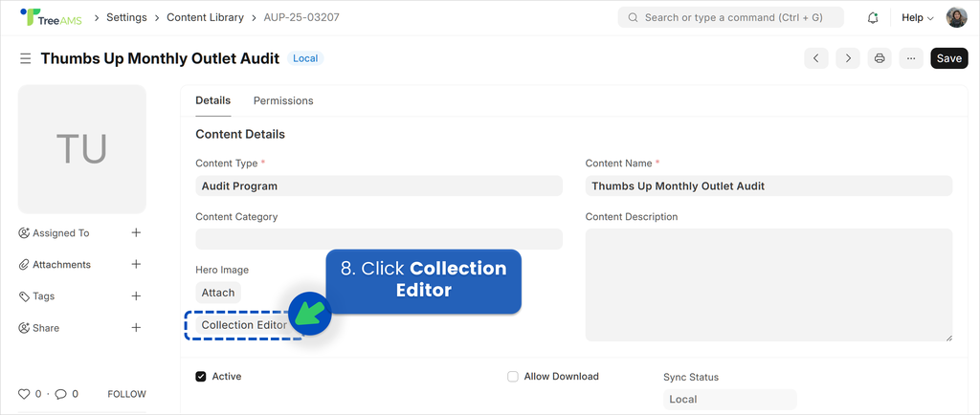Click the Sync Status field
This screenshot has height=415, width=980.
730,400
